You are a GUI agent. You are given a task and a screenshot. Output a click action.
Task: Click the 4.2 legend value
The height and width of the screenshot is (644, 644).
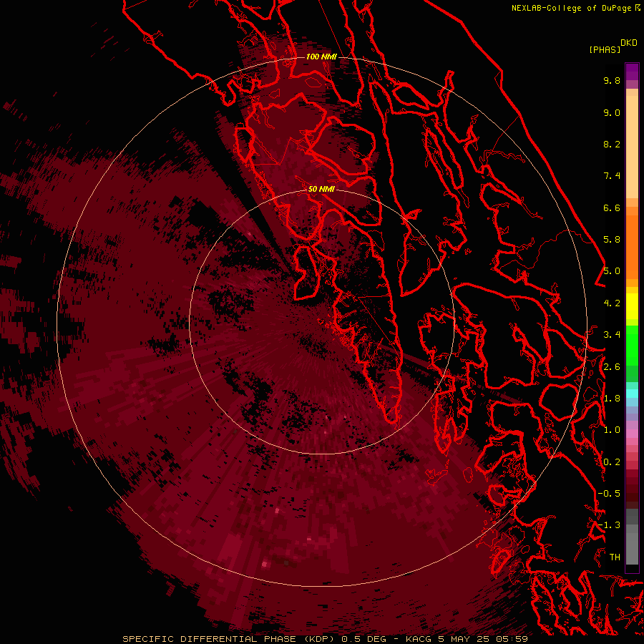click(612, 303)
